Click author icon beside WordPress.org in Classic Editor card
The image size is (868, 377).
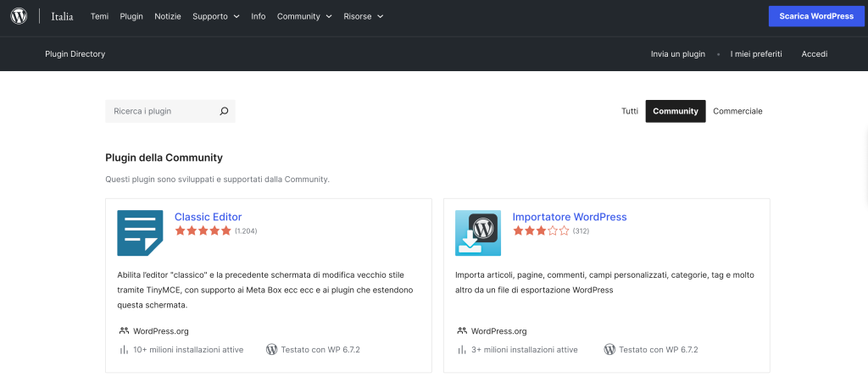coord(124,331)
